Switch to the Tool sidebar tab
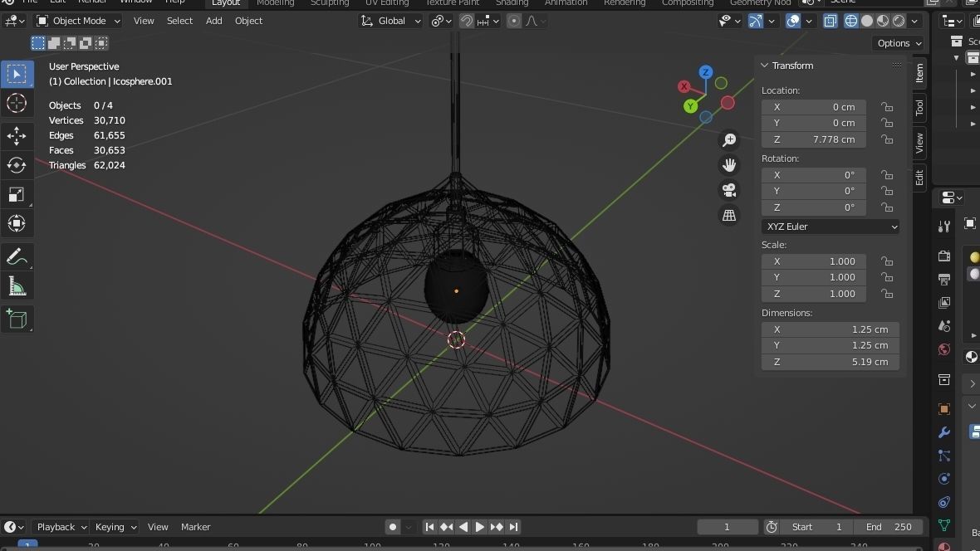The height and width of the screenshot is (551, 980). 919,108
